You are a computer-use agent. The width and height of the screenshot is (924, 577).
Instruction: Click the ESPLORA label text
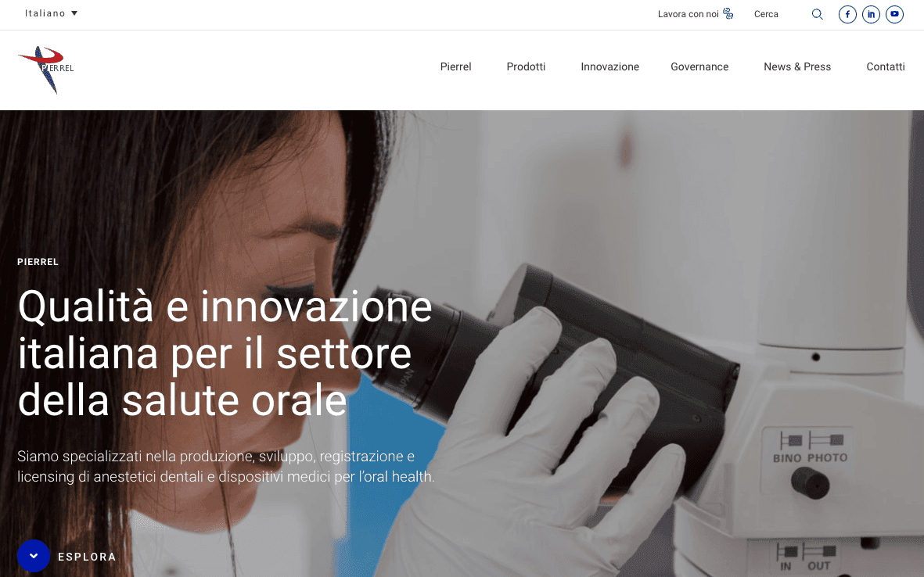coord(87,557)
